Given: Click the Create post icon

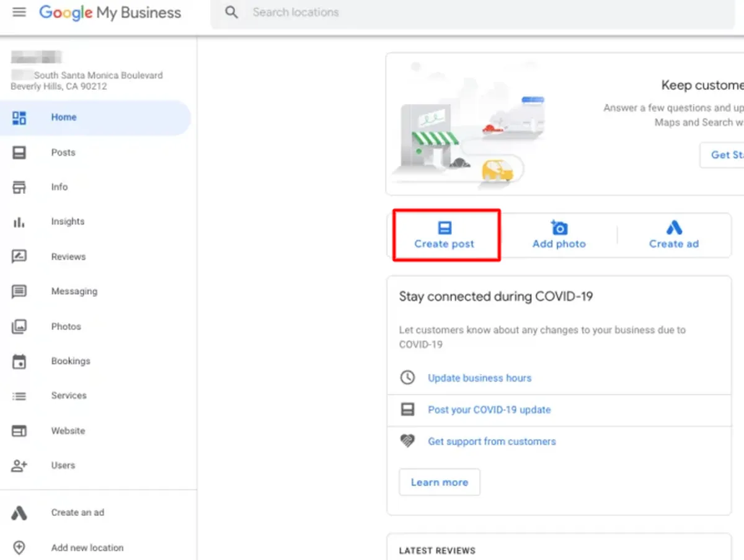Looking at the screenshot, I should coord(445,227).
